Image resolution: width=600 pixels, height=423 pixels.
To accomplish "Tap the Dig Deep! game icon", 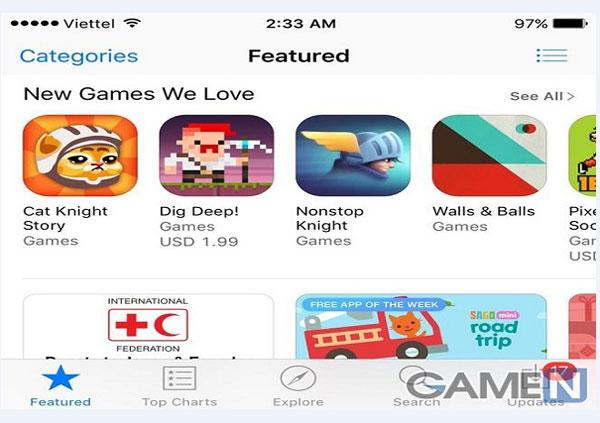I will (217, 155).
